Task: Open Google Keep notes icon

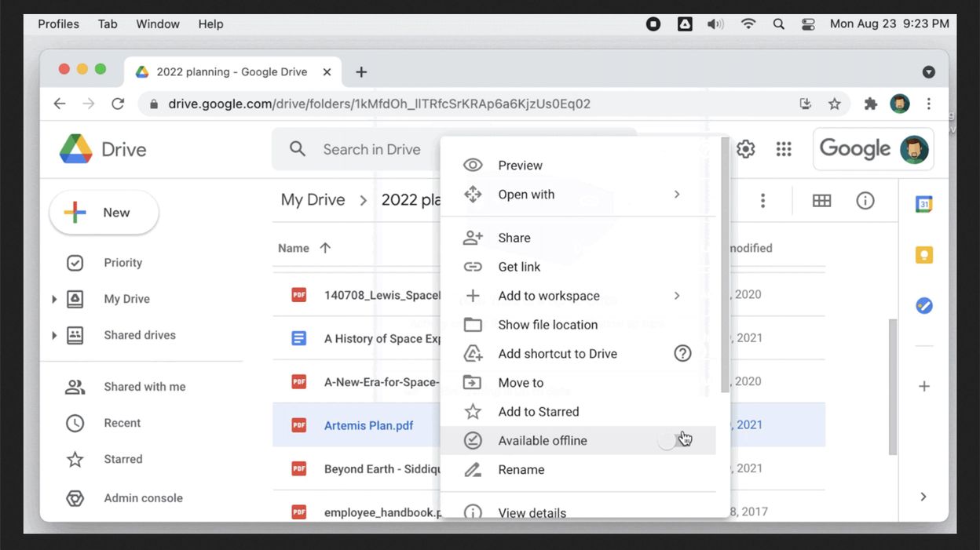Action: pyautogui.click(x=924, y=255)
